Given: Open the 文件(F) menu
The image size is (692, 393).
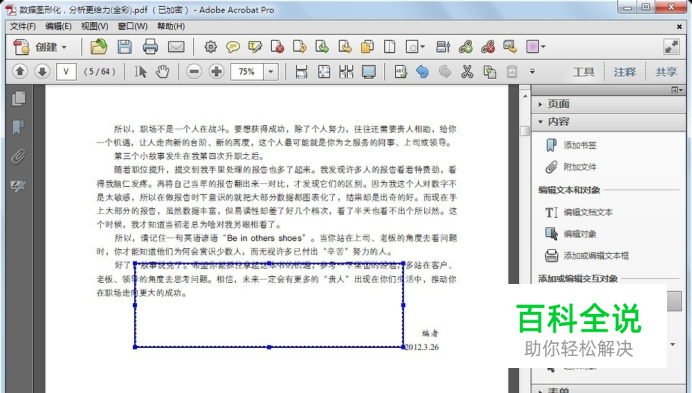Looking at the screenshot, I should coord(23,26).
